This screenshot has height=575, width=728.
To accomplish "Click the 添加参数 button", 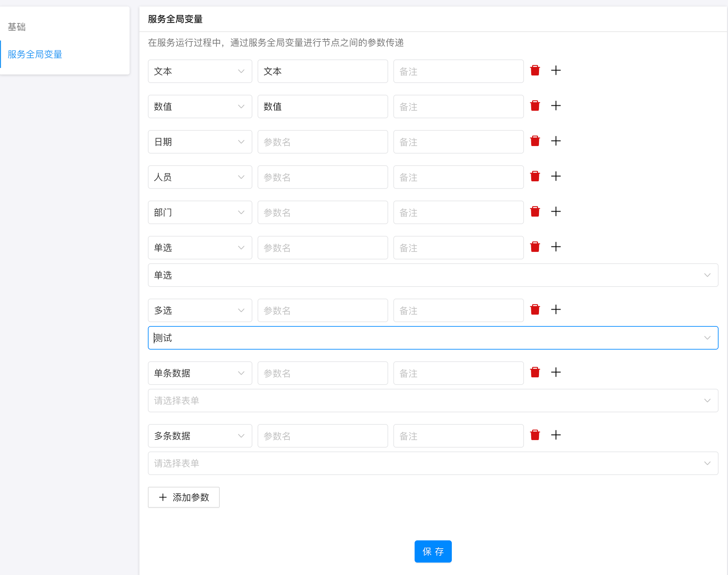I will tap(184, 497).
